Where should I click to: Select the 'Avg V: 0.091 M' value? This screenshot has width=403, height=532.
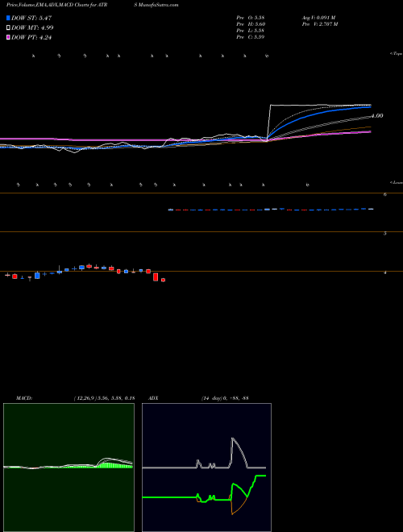[318, 18]
